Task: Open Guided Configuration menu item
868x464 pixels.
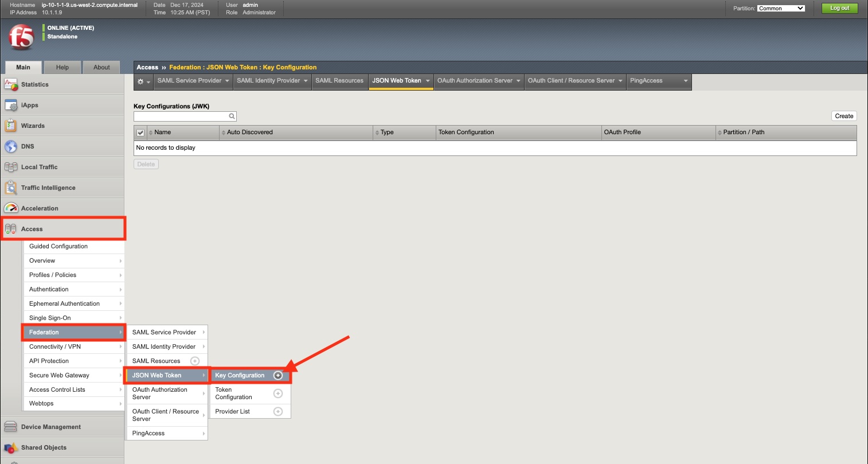Action: tap(73, 246)
